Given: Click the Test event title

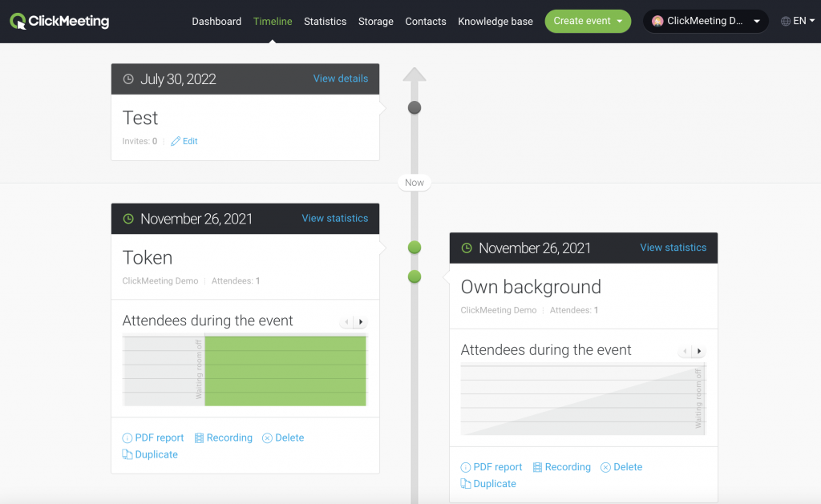Looking at the screenshot, I should click(x=140, y=118).
